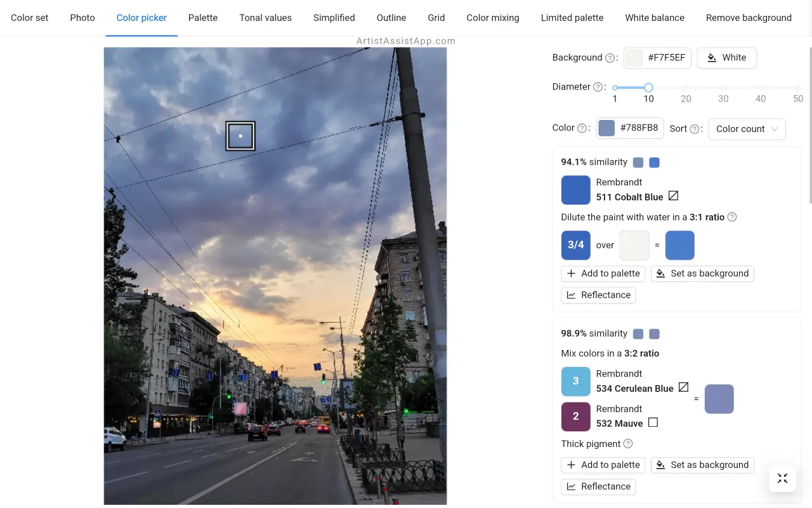Click the semi-transparent icon beside Cobalt Blue

pos(674,196)
